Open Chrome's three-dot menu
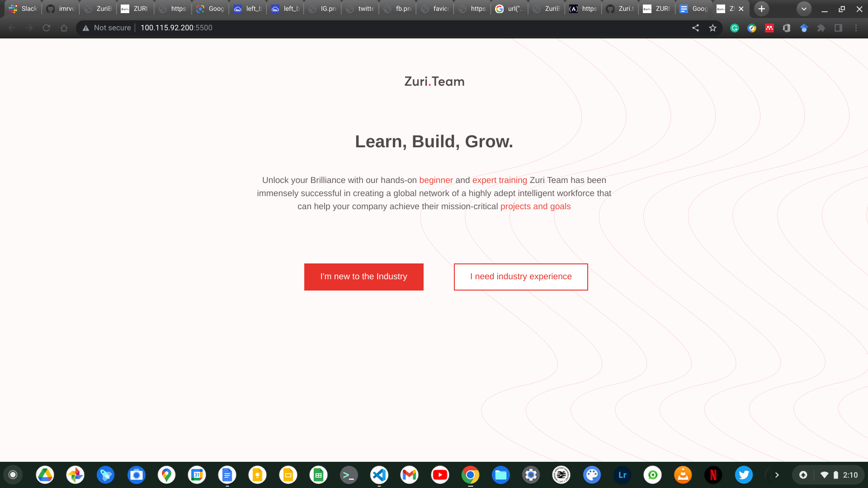The image size is (868, 488). pyautogui.click(x=857, y=28)
